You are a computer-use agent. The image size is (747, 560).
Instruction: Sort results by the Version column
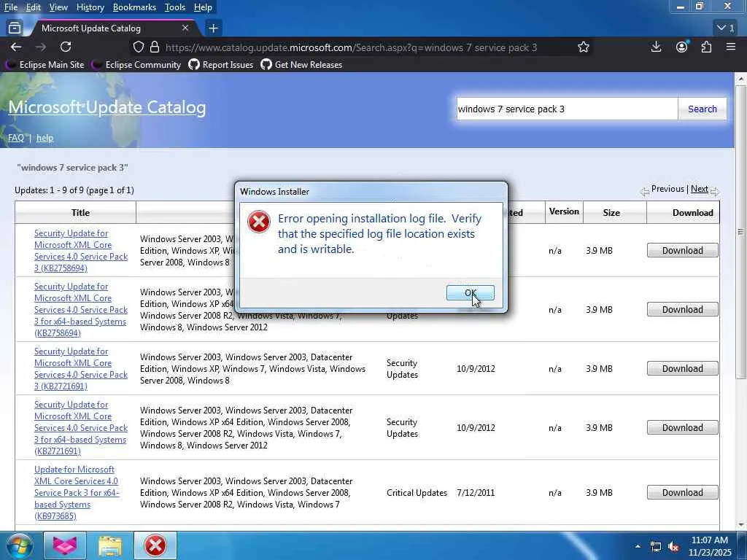tap(564, 211)
